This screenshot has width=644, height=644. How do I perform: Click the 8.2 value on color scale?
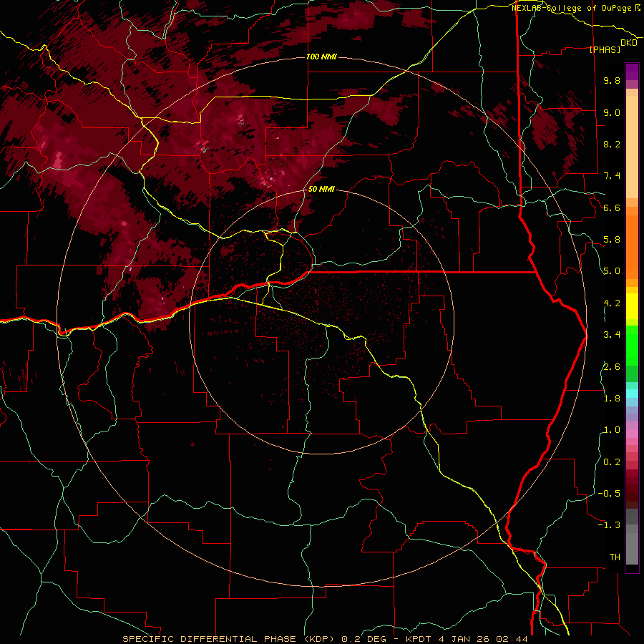tap(612, 144)
